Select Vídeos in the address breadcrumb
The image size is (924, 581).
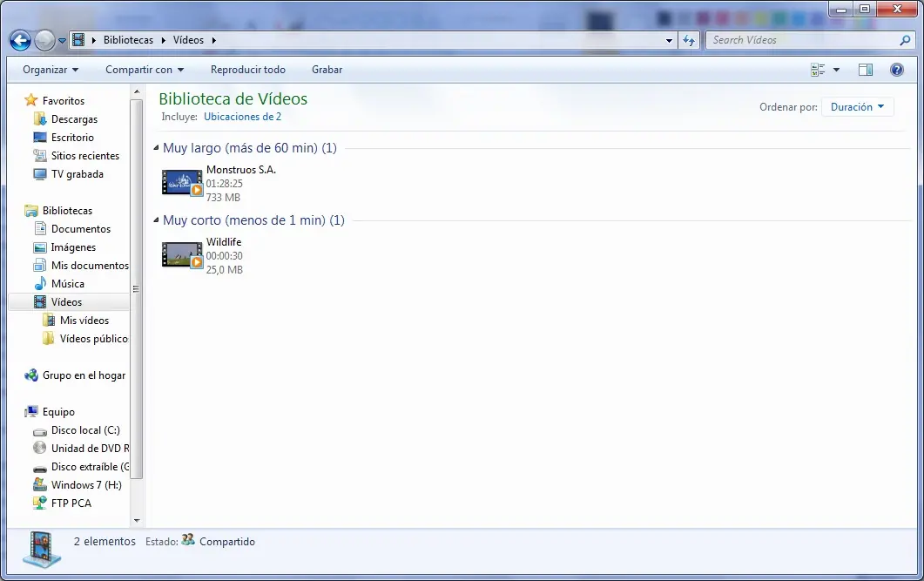click(x=188, y=40)
